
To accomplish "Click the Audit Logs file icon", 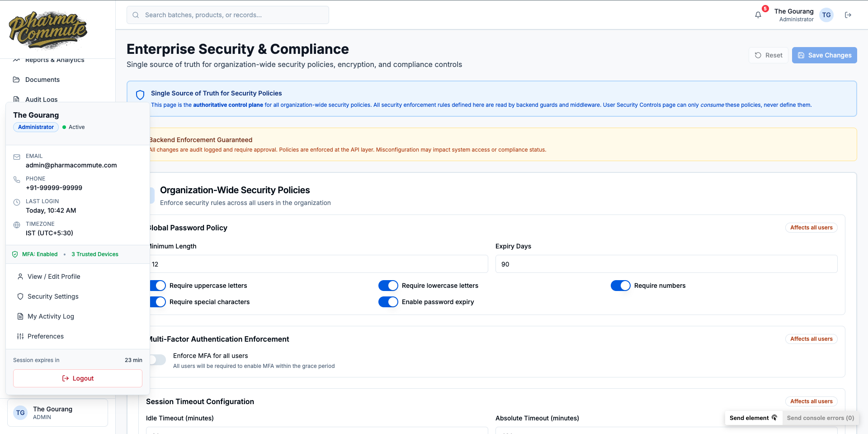I will pyautogui.click(x=16, y=99).
